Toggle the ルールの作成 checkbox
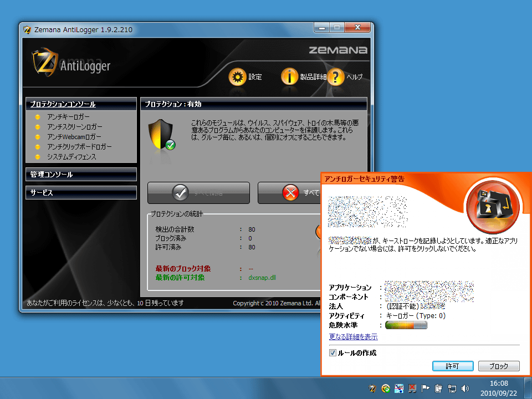The image size is (532, 399). point(332,353)
